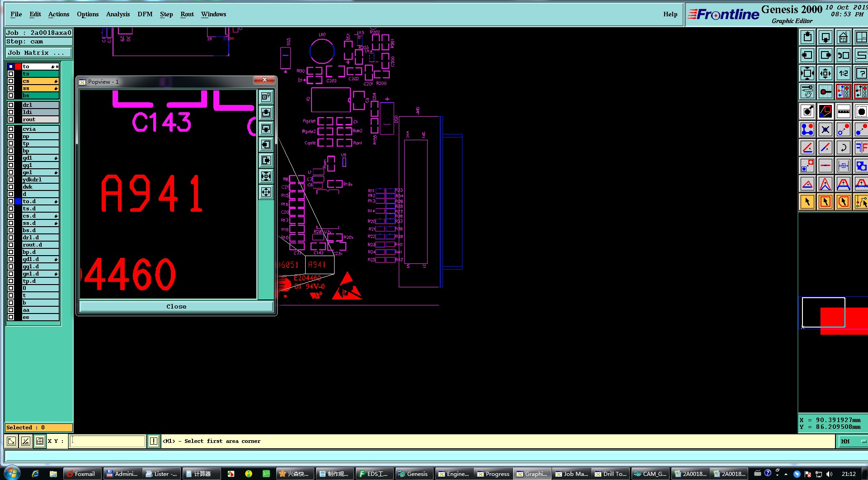
Task: Click the 1:2 zoom scale icon
Action: point(844,73)
